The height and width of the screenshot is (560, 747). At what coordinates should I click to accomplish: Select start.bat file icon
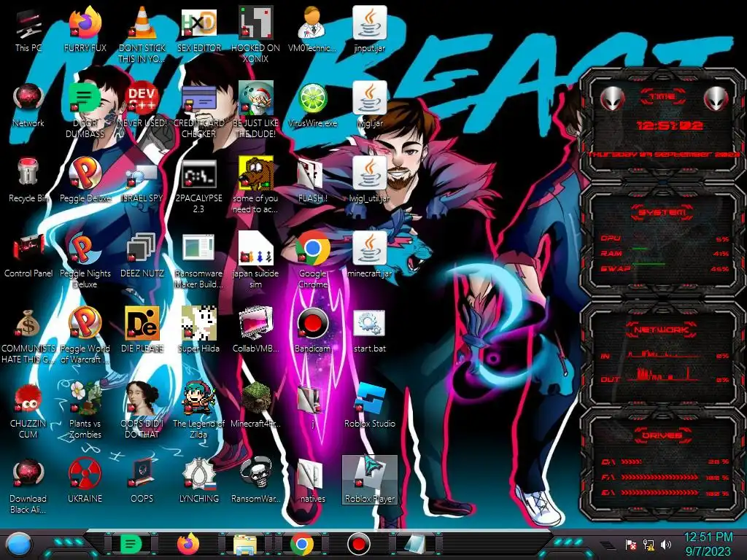(369, 330)
